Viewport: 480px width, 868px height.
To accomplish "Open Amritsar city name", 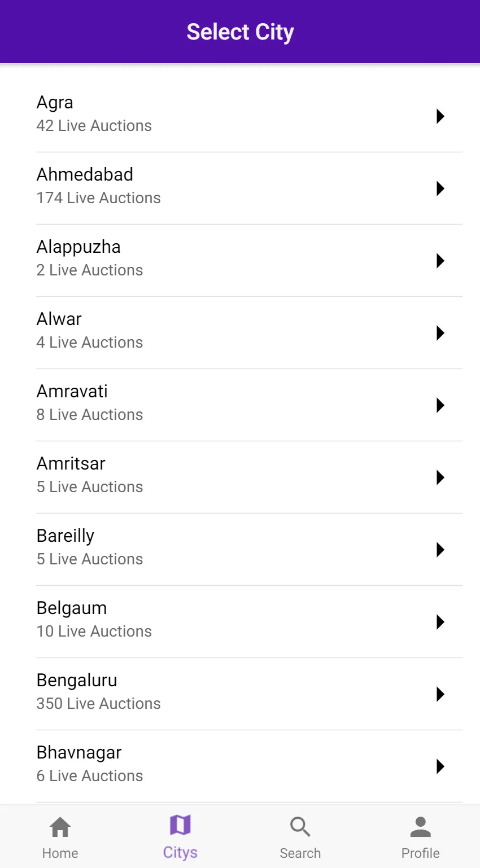I will click(x=71, y=463).
